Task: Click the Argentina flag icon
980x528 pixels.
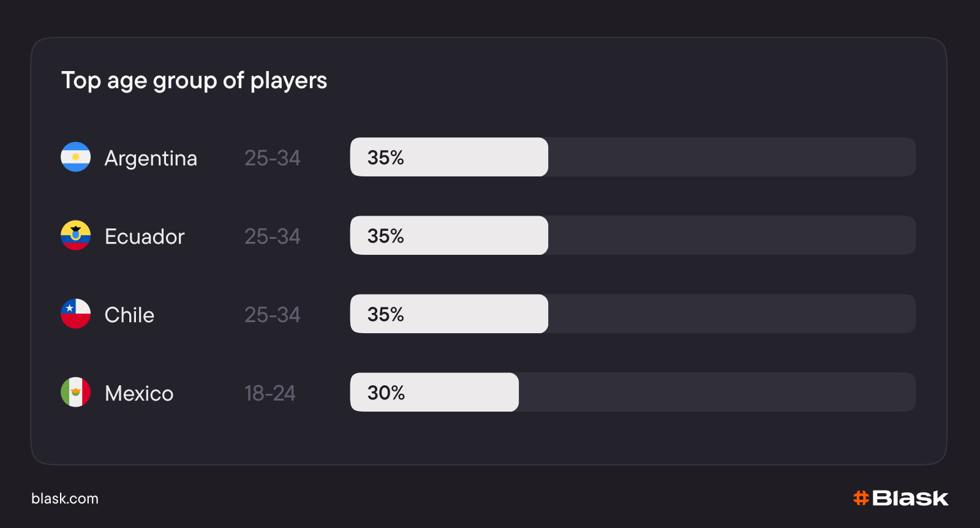Action: tap(75, 157)
